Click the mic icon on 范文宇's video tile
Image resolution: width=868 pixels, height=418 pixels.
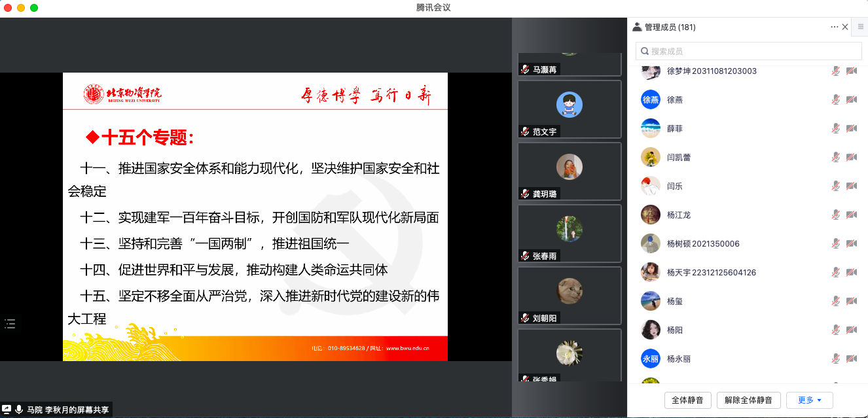525,131
